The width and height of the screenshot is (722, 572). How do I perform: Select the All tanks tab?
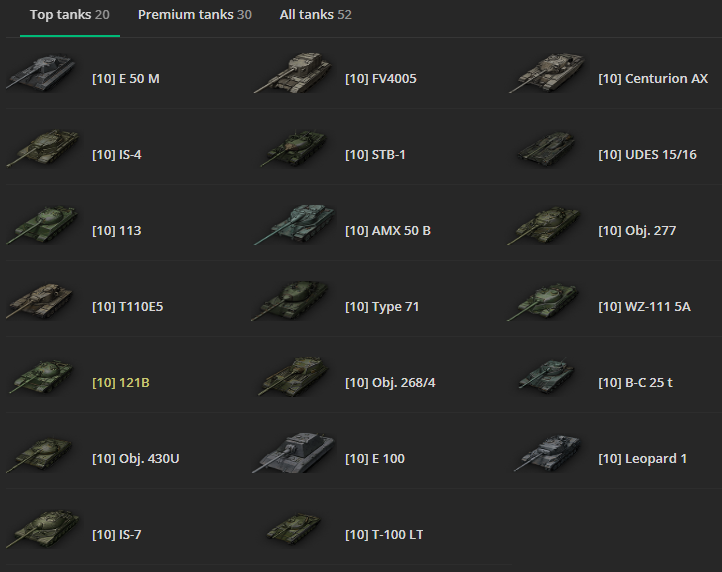coord(315,15)
